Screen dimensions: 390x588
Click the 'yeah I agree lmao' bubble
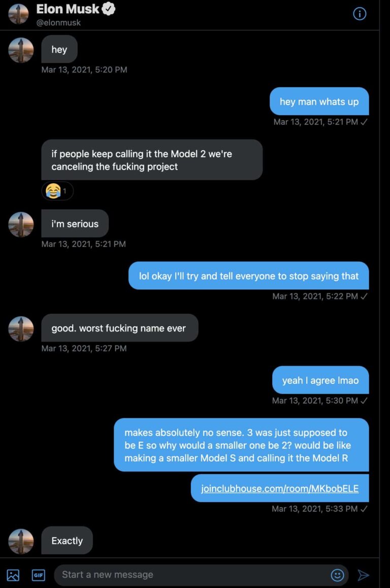coord(320,380)
